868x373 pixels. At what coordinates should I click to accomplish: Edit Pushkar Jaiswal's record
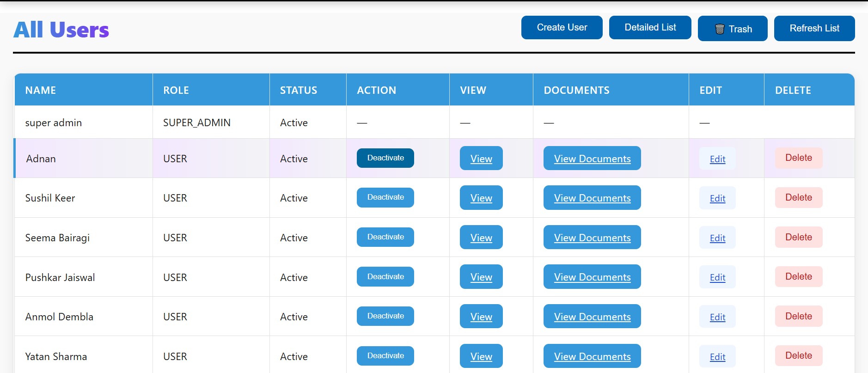click(x=717, y=277)
